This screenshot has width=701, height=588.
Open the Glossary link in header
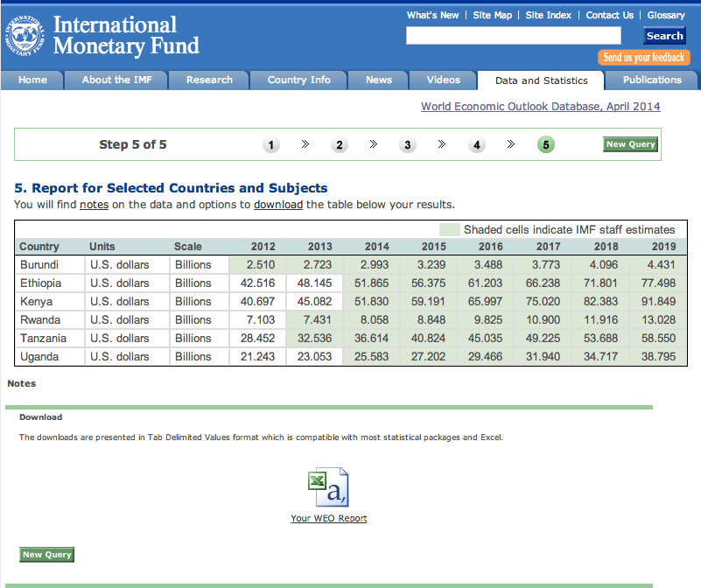pos(666,15)
